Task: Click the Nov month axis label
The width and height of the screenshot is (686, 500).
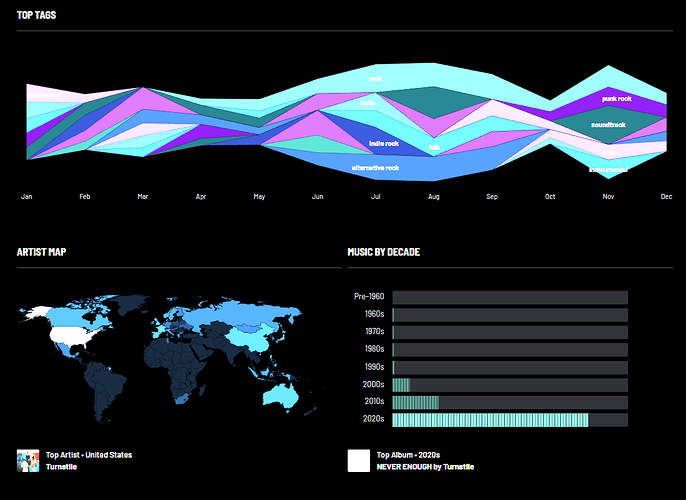Action: coord(608,197)
